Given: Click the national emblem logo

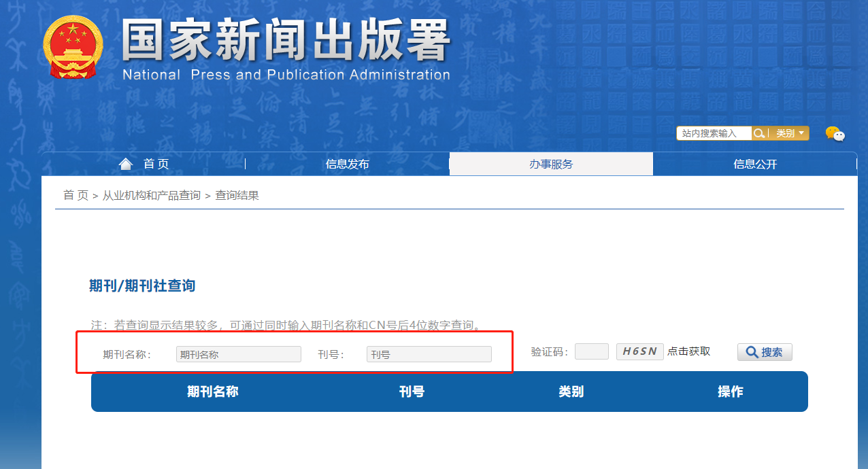Looking at the screenshot, I should pyautogui.click(x=73, y=46).
